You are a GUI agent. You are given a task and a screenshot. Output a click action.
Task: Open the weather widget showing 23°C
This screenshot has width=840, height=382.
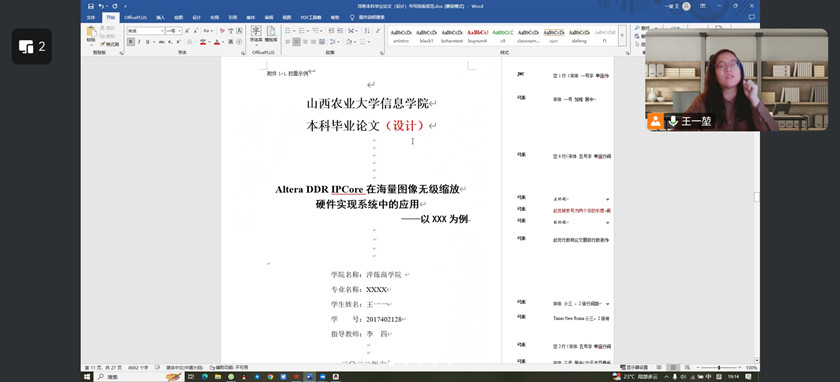(x=635, y=377)
